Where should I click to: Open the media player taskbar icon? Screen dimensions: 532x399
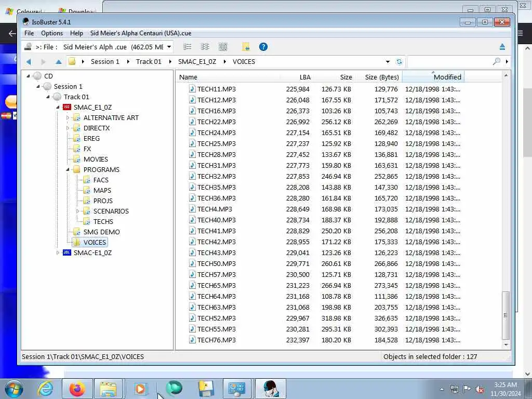click(x=140, y=389)
